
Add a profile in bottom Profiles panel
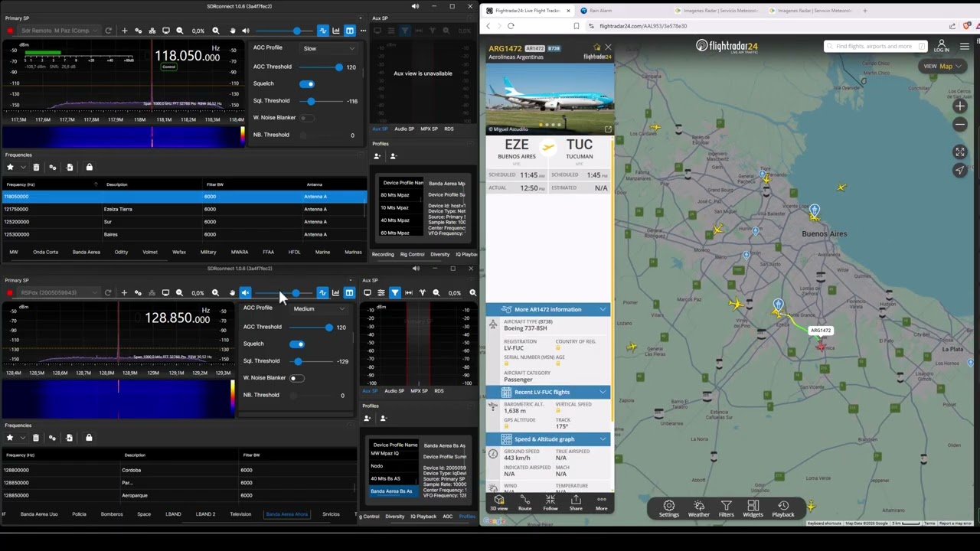(x=367, y=418)
